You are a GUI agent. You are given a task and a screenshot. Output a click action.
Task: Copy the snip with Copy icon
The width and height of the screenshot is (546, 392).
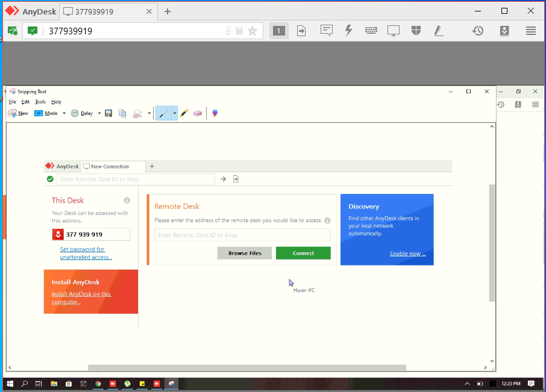122,113
